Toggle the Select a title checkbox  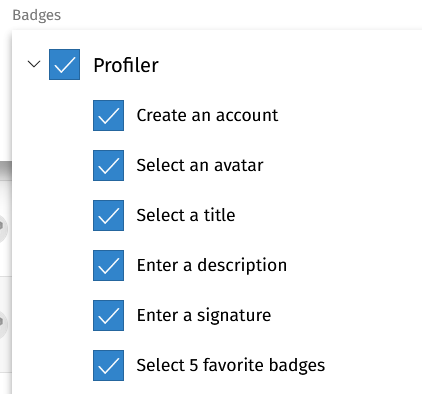(108, 215)
